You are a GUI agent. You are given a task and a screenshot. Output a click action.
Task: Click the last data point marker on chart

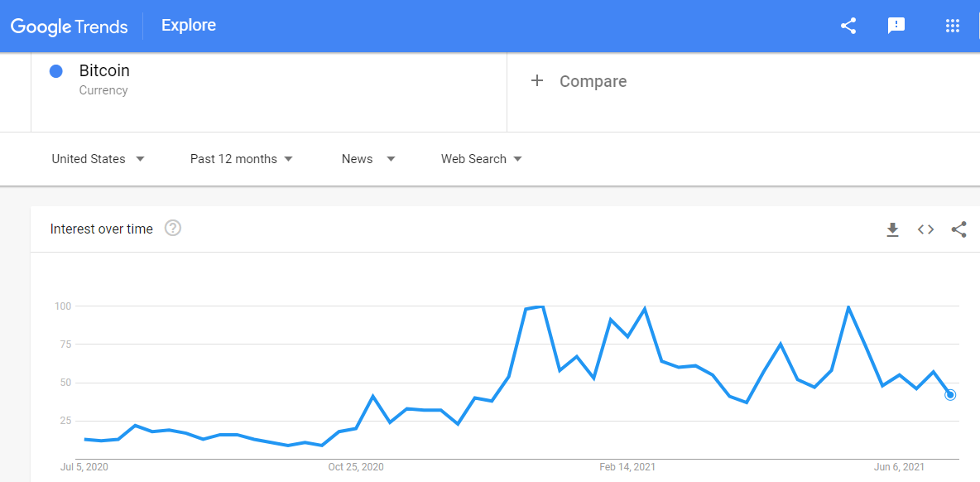pyautogui.click(x=950, y=395)
